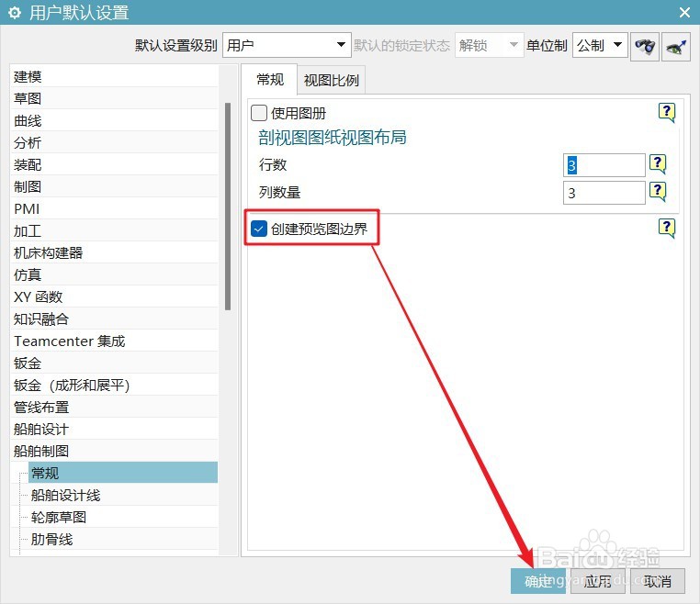Select PMI in category list

click(x=114, y=208)
